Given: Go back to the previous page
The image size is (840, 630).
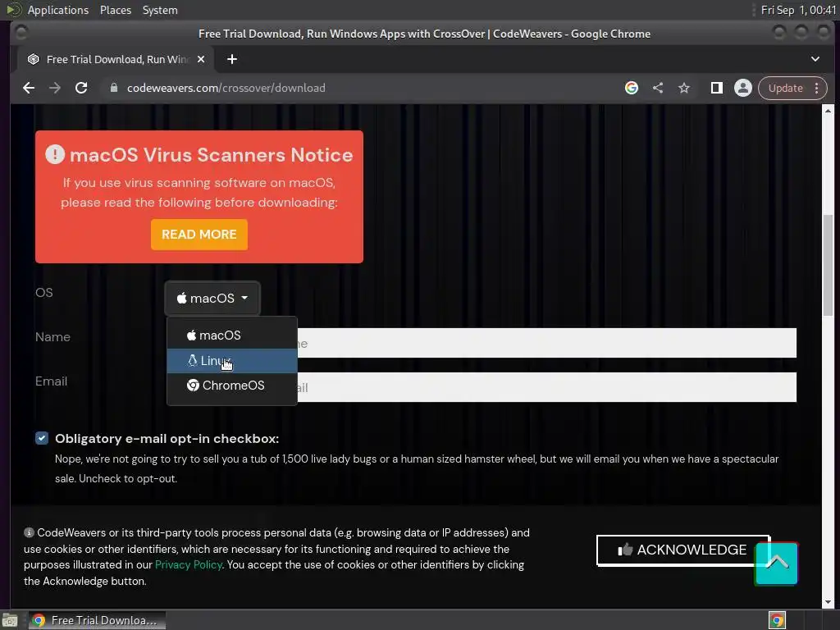Looking at the screenshot, I should tap(29, 88).
